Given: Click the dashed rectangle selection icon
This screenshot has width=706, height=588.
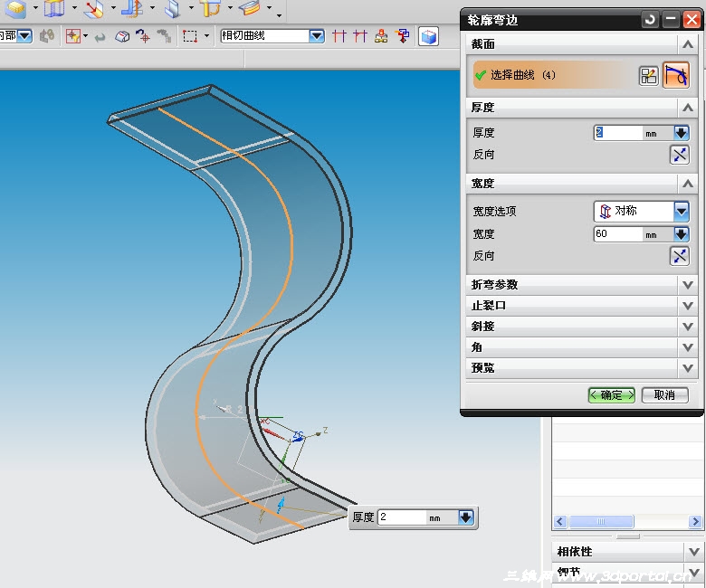Looking at the screenshot, I should (x=190, y=36).
